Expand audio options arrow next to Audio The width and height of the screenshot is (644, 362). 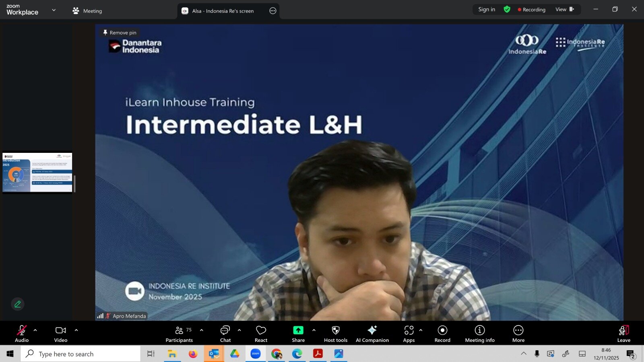coord(35,330)
